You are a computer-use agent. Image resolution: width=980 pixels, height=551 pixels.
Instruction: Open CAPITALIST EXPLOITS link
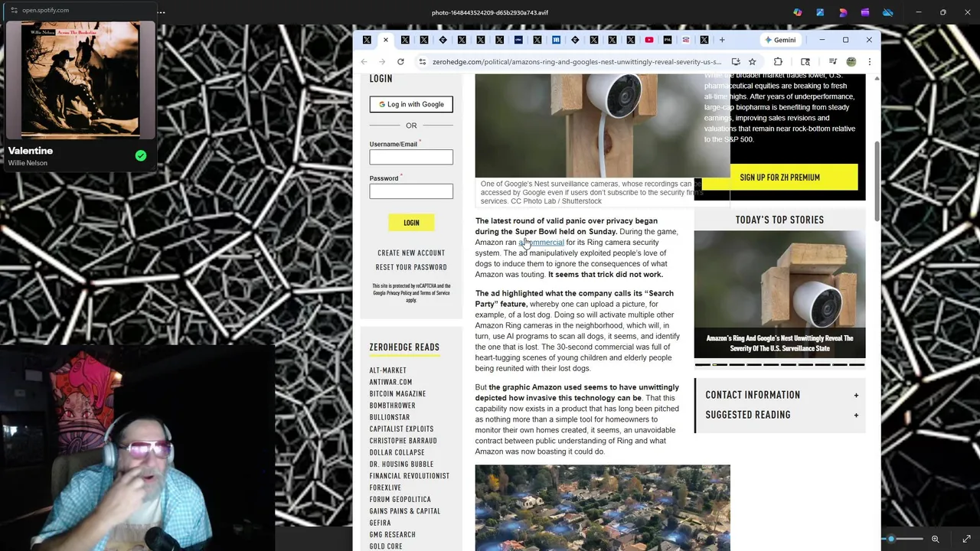coord(401,429)
